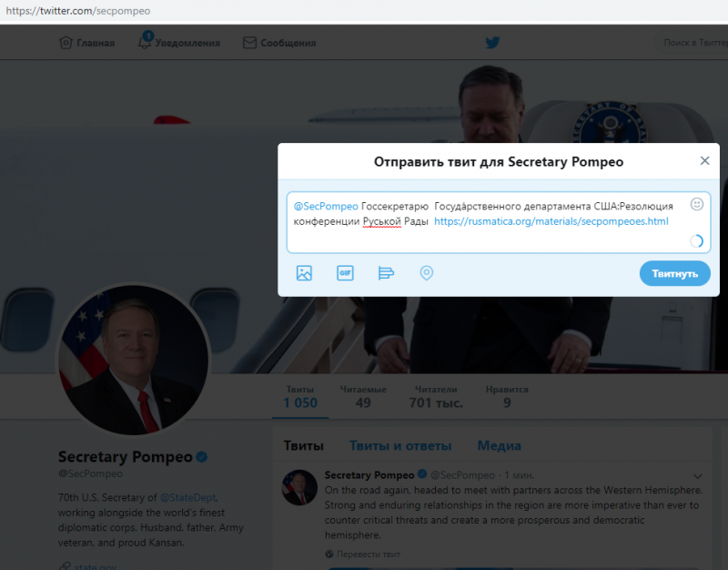
Task: Click in the tweet text field
Action: tap(498, 222)
